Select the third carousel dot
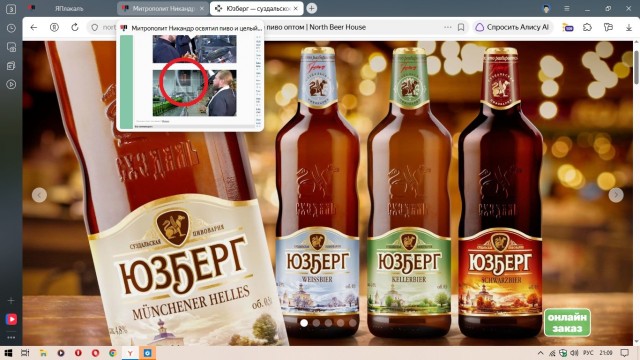The height and width of the screenshot is (360, 640). point(329,322)
